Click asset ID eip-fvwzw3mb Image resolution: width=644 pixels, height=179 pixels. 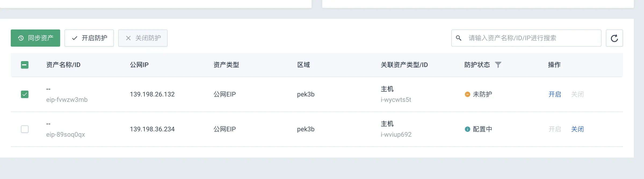click(67, 100)
